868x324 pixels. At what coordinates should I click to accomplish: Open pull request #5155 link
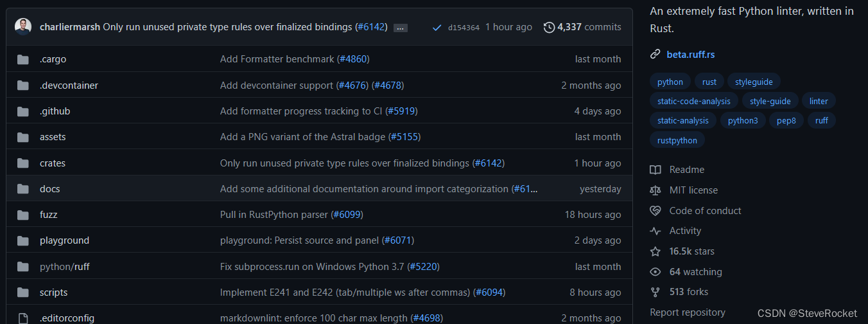[404, 137]
